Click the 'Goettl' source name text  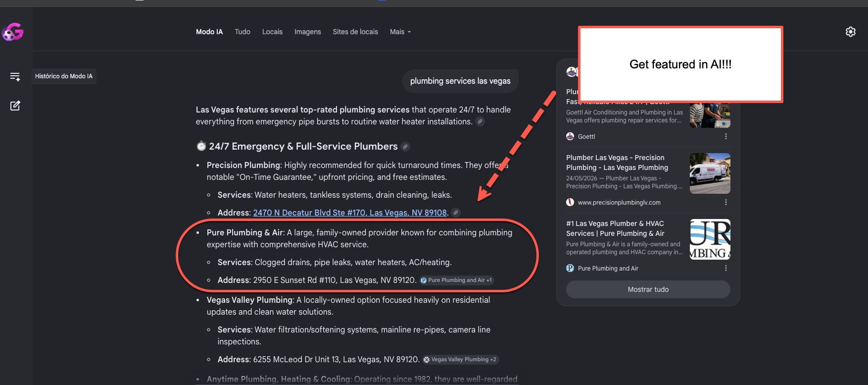(586, 136)
